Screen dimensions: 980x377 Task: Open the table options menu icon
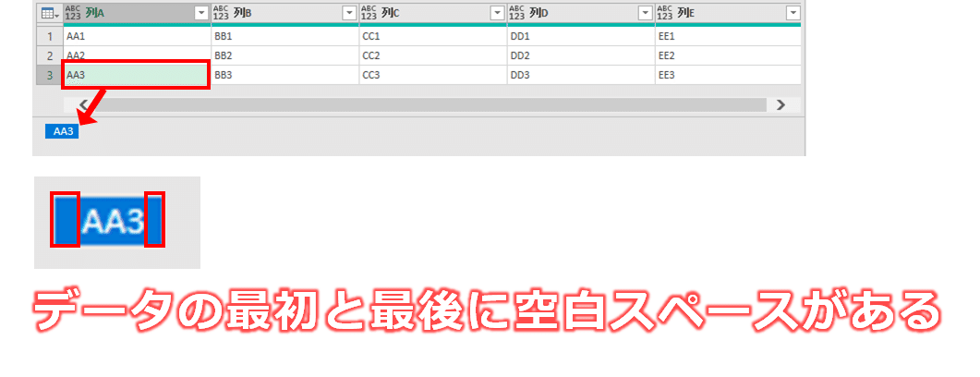[49, 13]
